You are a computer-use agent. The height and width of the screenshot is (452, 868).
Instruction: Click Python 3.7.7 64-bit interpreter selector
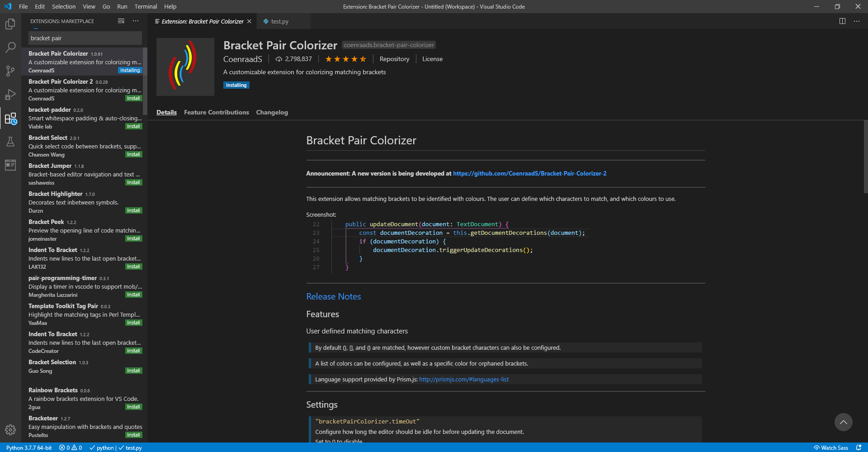pos(29,447)
